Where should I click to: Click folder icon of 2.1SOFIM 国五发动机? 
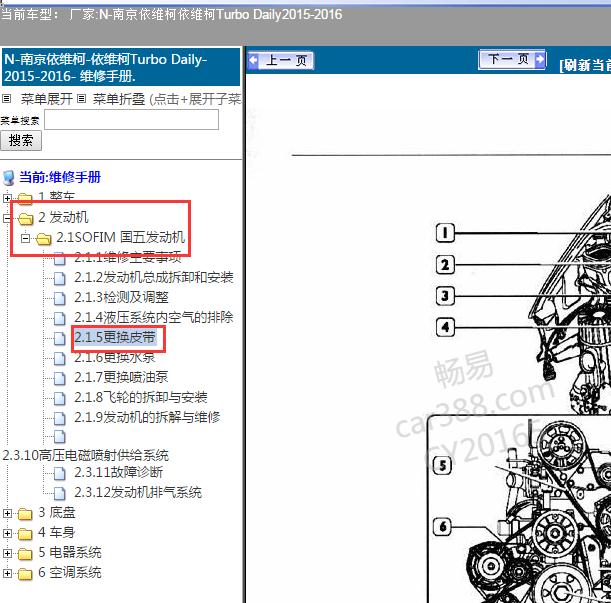coord(44,239)
